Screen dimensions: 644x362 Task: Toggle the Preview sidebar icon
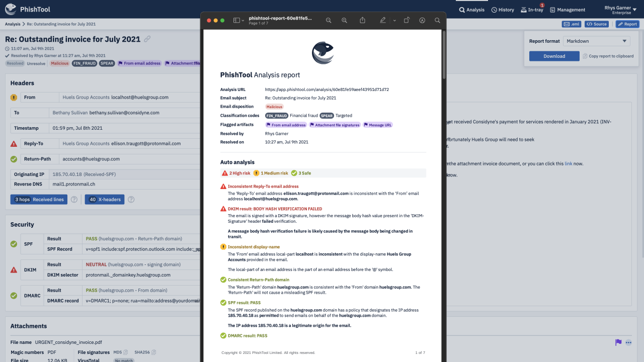236,21
